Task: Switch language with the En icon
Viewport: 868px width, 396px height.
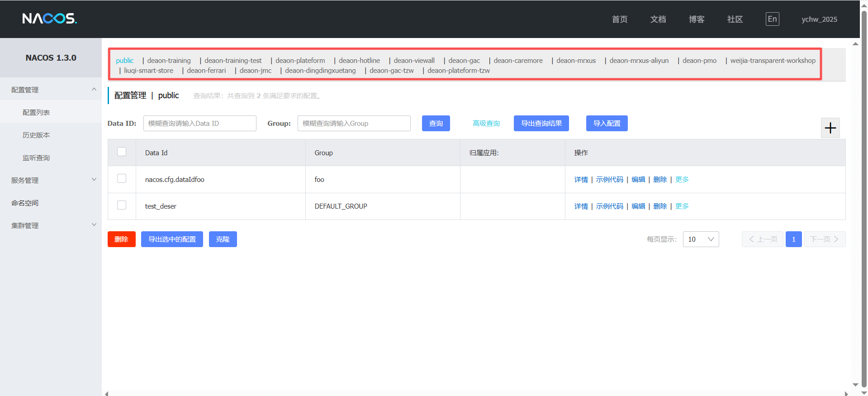Action: click(772, 19)
